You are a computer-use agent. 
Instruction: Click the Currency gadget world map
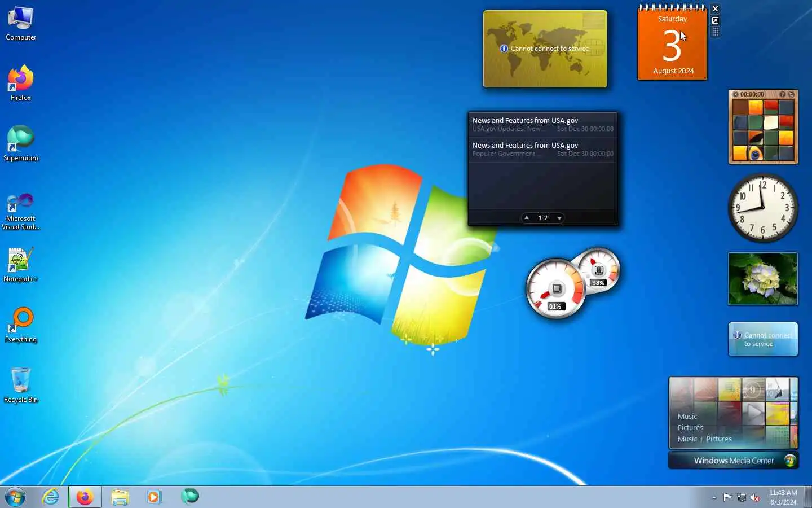545,49
